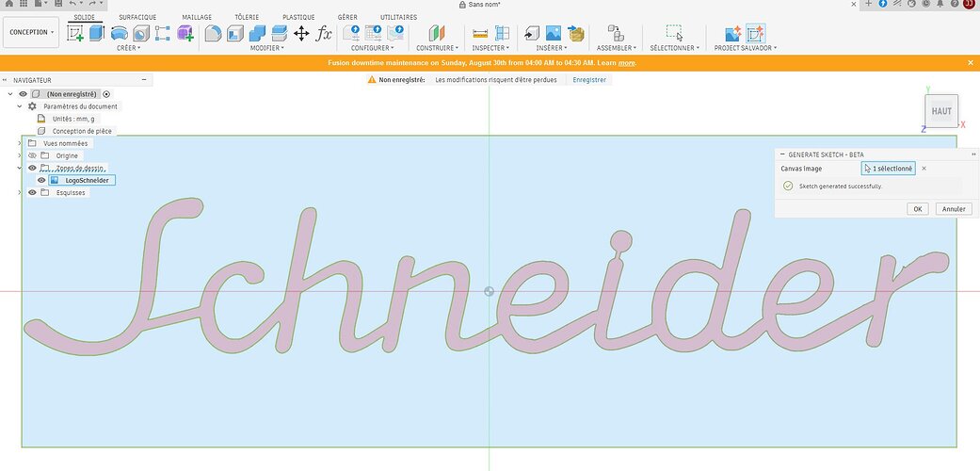The width and height of the screenshot is (980, 471).
Task: Open the Créer dropdown menu
Action: coord(128,48)
